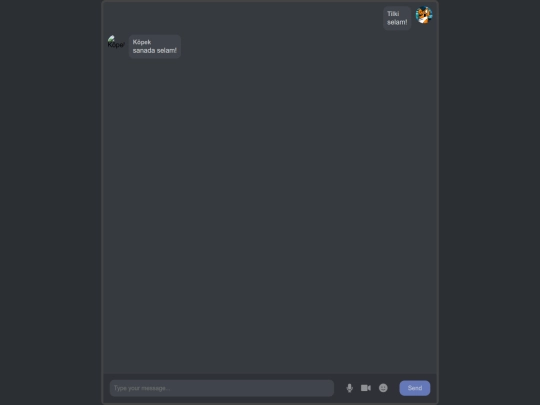
Task: Select Köpek's 'sanada selam!' message bubble
Action: click(x=155, y=46)
